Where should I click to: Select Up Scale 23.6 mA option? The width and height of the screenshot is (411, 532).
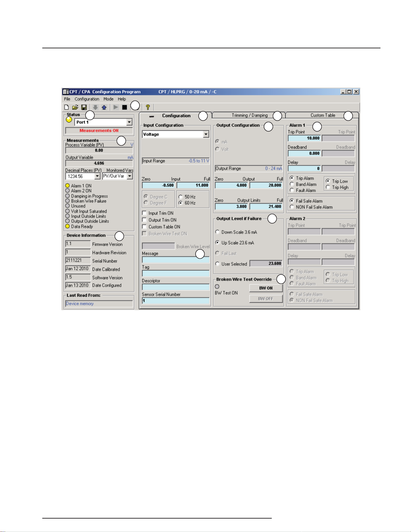[217, 243]
